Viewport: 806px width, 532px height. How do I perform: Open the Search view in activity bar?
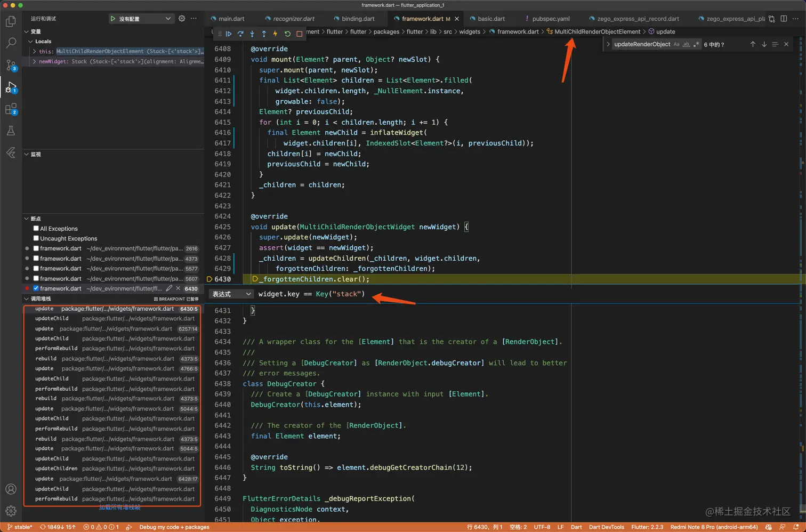[x=11, y=43]
